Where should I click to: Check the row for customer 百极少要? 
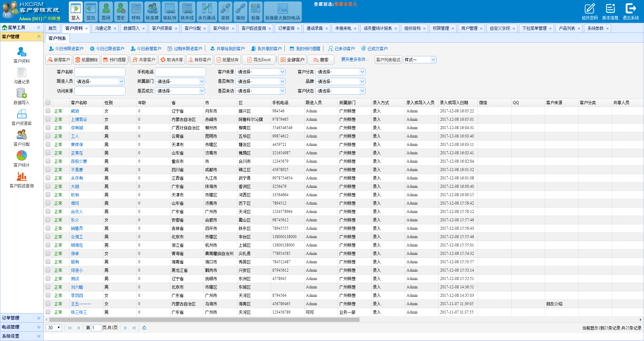tap(48, 161)
